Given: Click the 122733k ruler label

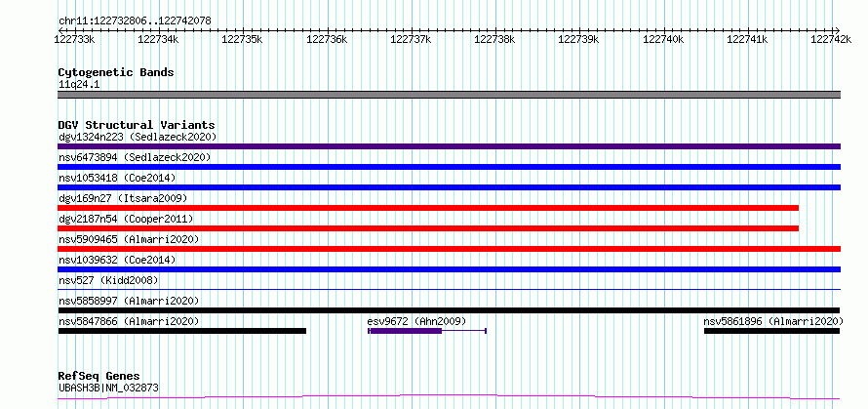Looking at the screenshot, I should coord(74,39).
